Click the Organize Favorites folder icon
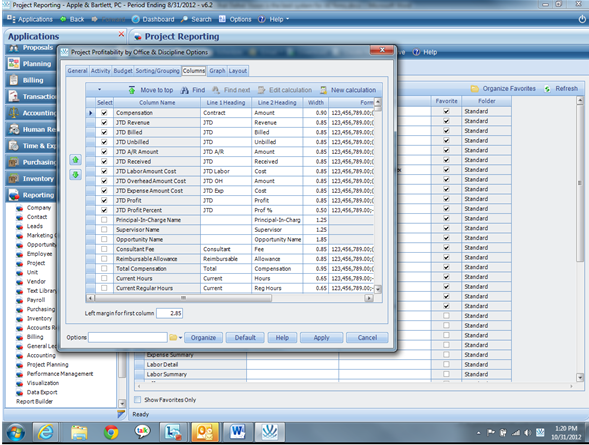 tap(475, 89)
